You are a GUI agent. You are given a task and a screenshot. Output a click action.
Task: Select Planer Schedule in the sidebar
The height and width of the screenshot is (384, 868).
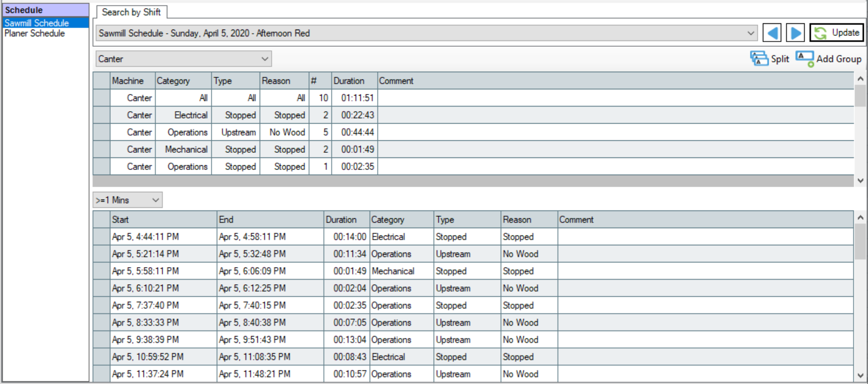tap(35, 33)
